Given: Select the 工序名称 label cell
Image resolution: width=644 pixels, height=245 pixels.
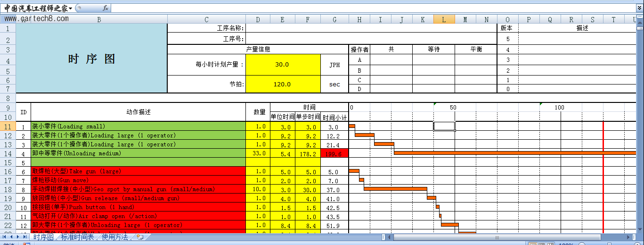Looking at the screenshot, I should pos(206,28).
